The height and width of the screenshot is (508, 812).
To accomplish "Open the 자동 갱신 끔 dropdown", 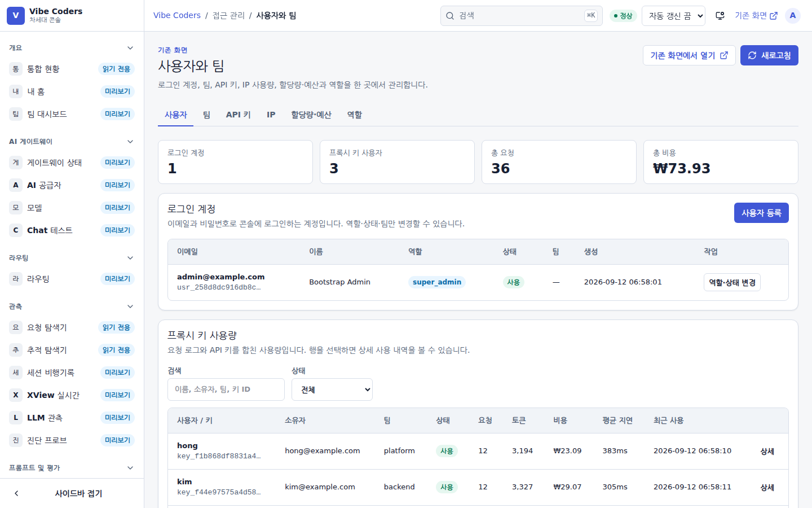I will (x=673, y=16).
